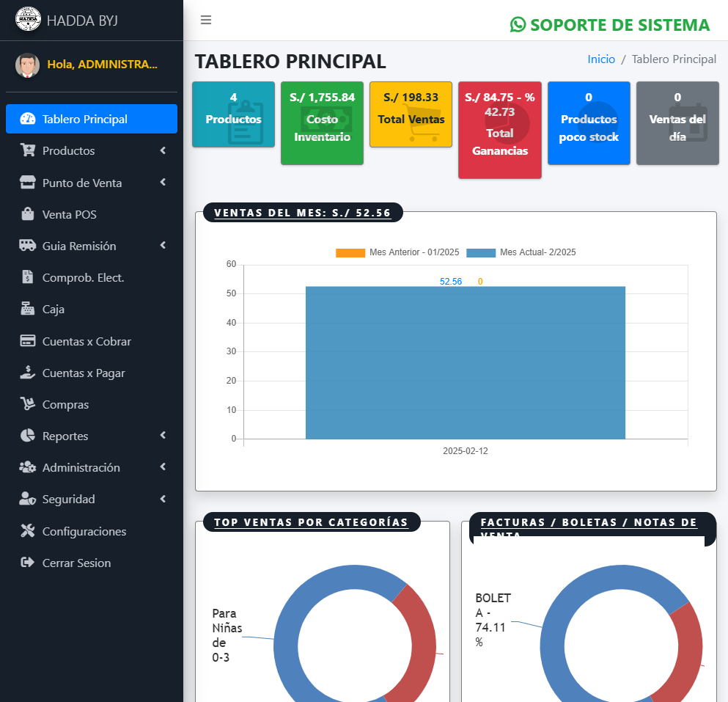Image resolution: width=728 pixels, height=702 pixels.
Task: Toggle sidebar with hamburger menu icon
Action: pos(206,20)
